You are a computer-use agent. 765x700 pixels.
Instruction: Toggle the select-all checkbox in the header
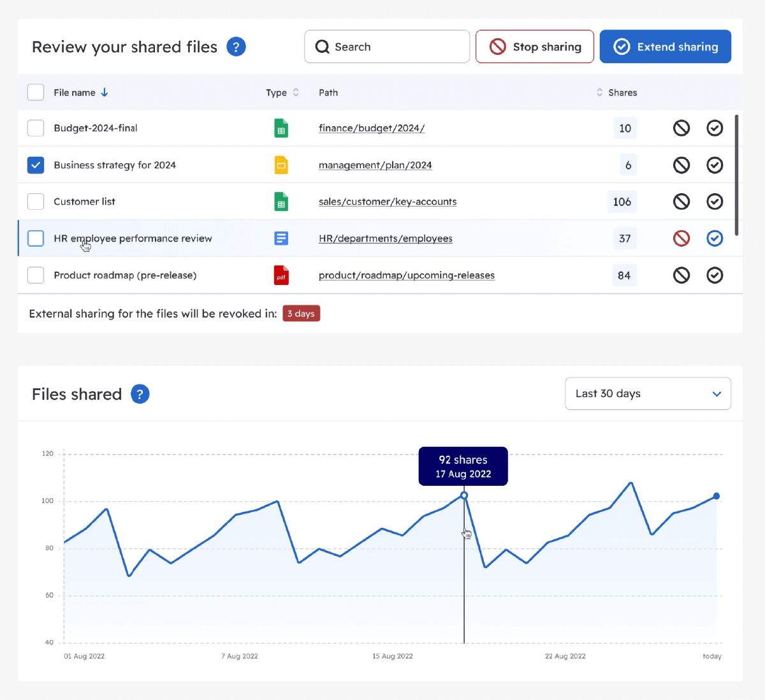36,92
